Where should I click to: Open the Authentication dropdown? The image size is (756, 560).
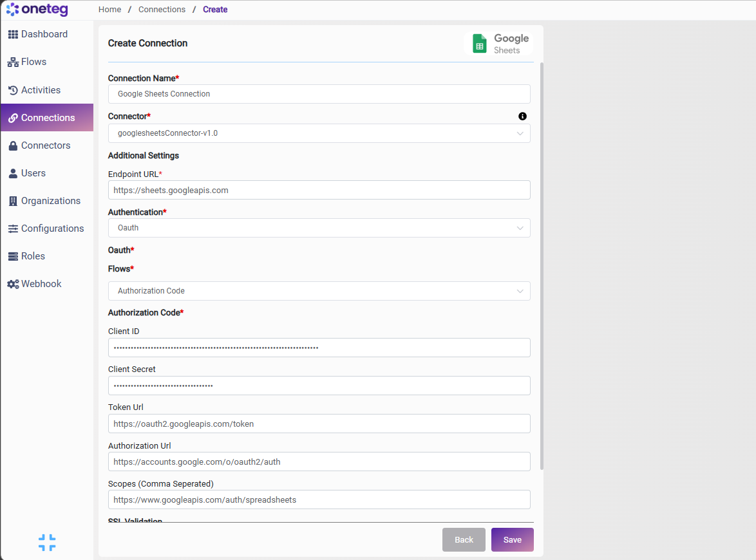319,228
